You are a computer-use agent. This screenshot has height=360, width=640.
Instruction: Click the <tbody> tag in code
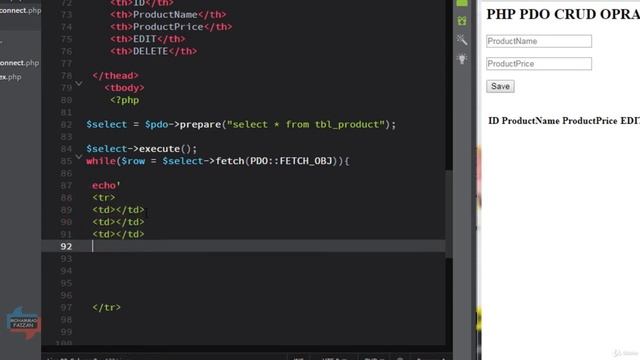pos(124,88)
